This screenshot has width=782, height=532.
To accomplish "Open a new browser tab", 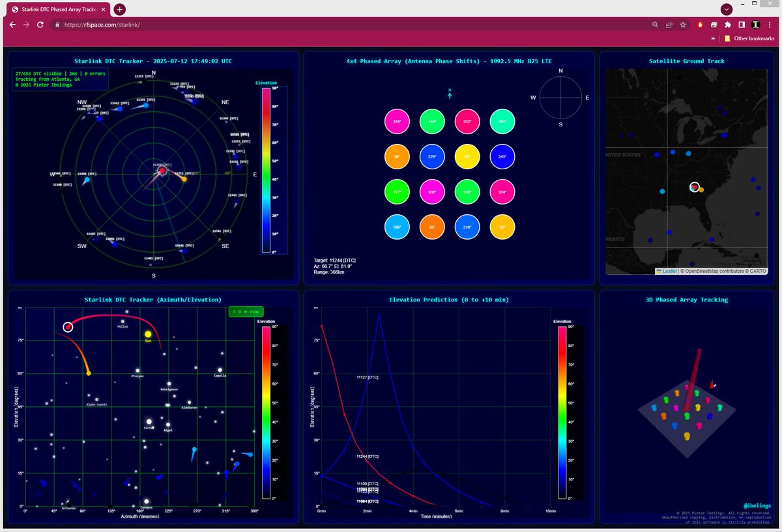I will (119, 9).
